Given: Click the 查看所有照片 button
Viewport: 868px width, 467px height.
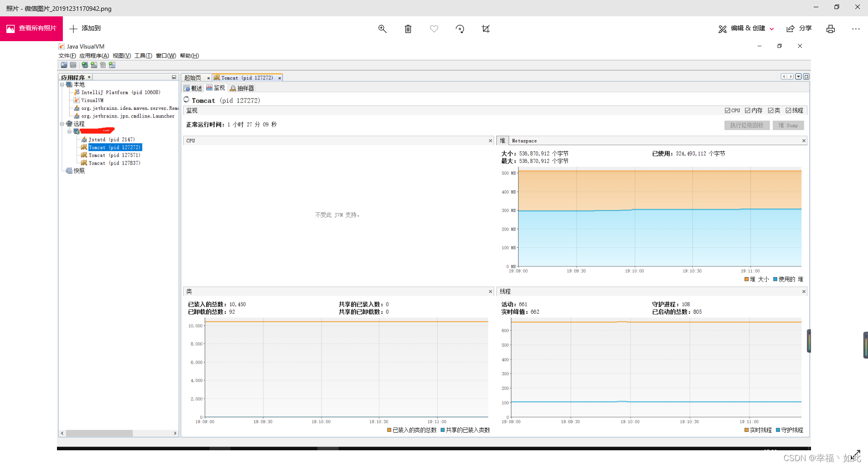Looking at the screenshot, I should (31, 28).
